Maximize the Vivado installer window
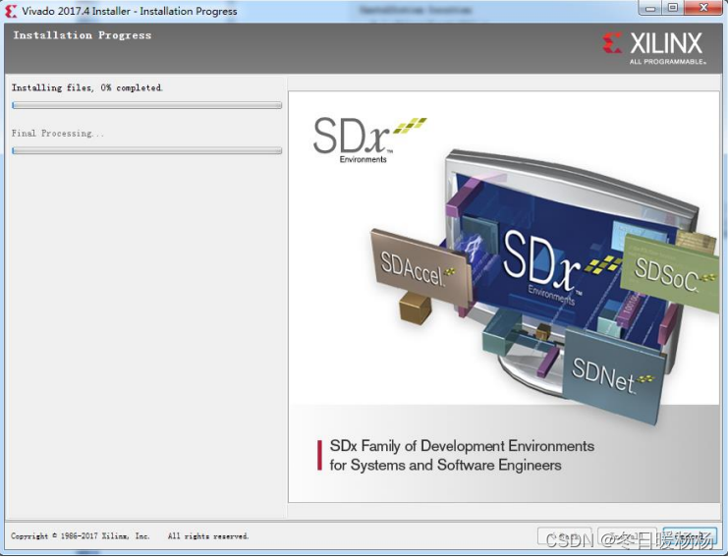728x560 pixels. tap(673, 9)
